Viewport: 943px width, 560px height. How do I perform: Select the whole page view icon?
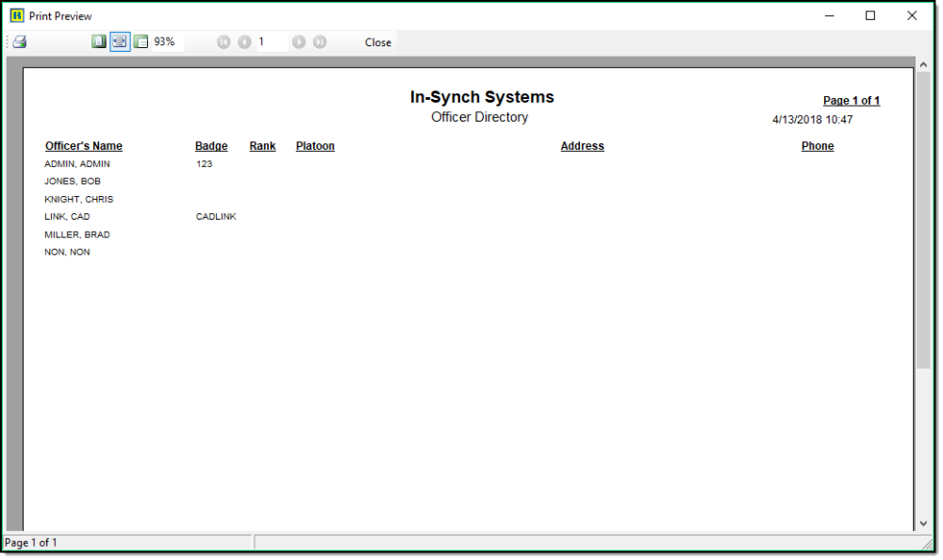tap(98, 42)
